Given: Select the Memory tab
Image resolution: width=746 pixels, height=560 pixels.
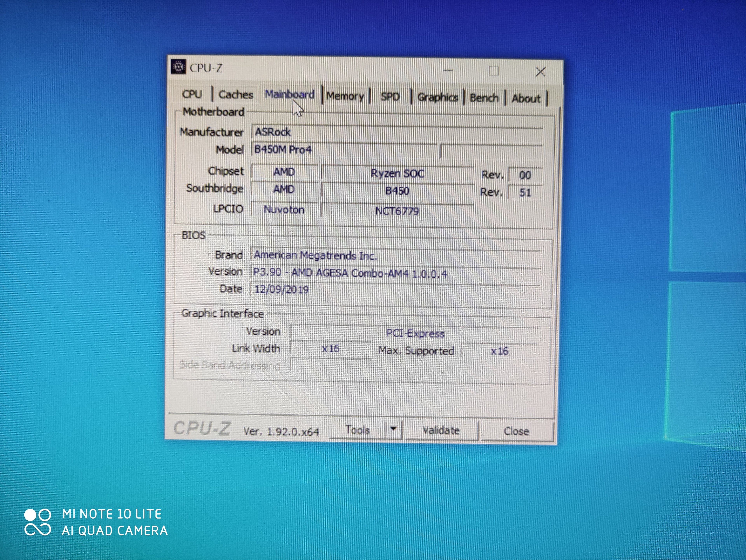Looking at the screenshot, I should tap(345, 97).
